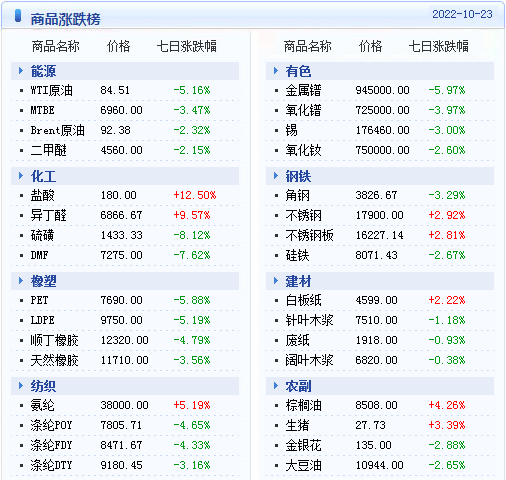Expand the 化工 category arrow
506x480 pixels.
[x=21, y=176]
